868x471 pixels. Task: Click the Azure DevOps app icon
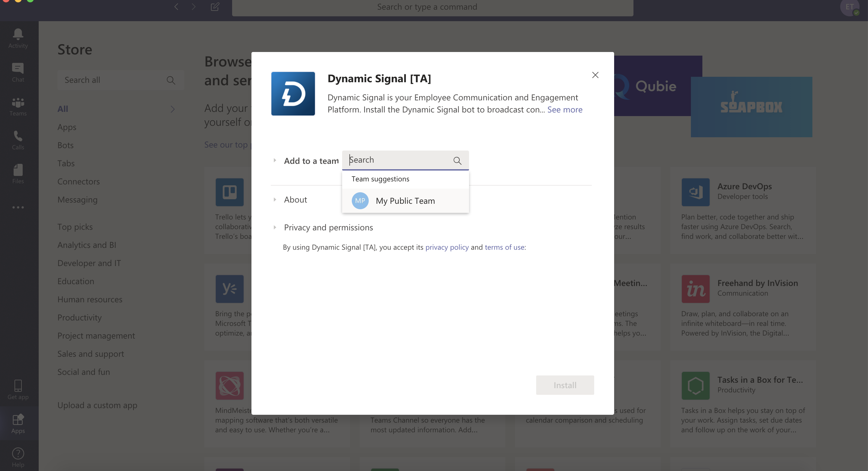pyautogui.click(x=695, y=192)
